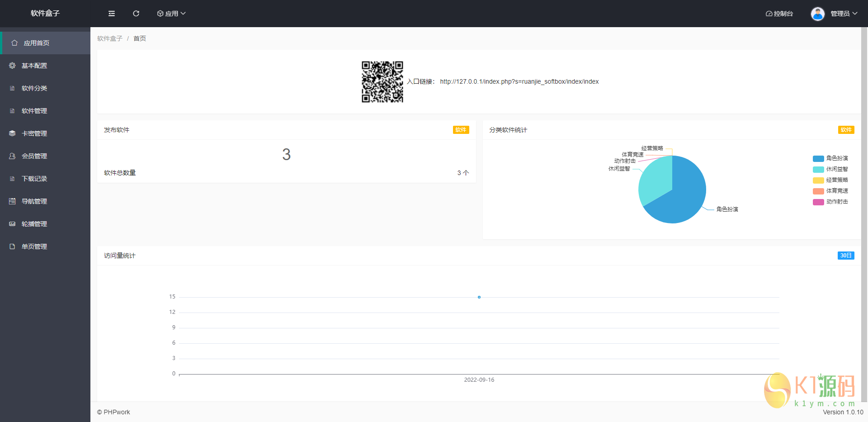Click the entry QR code image
868x422 pixels.
[x=382, y=82]
